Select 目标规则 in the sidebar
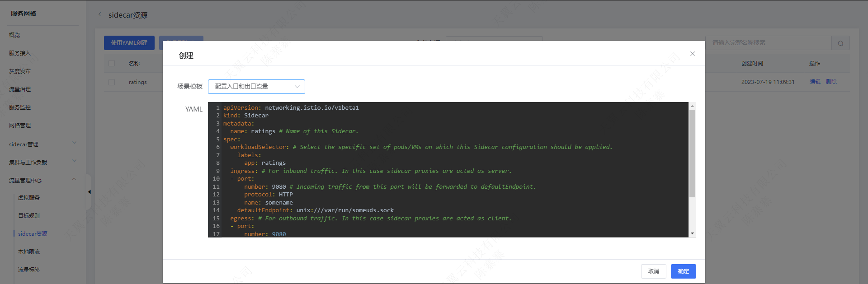 pyautogui.click(x=29, y=216)
